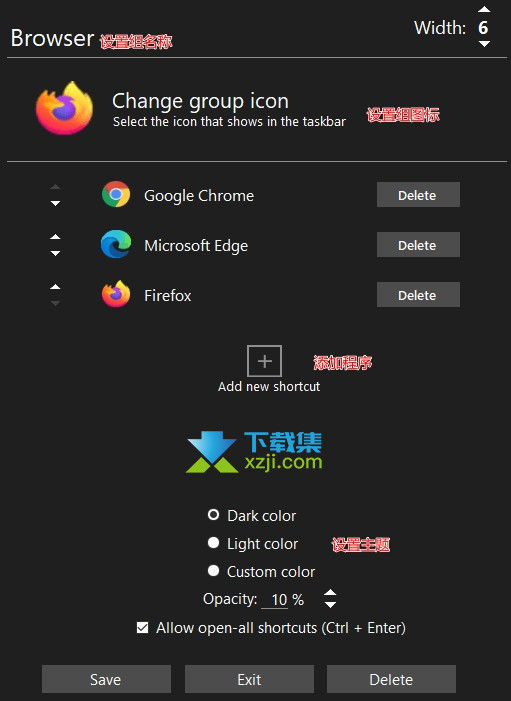Viewport: 511px width, 701px height.
Task: Move Microsoft Edge up with arrow
Action: point(55,236)
